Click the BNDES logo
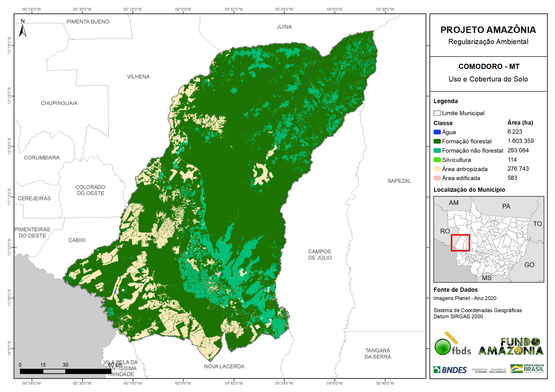555x392 pixels. [x=450, y=370]
